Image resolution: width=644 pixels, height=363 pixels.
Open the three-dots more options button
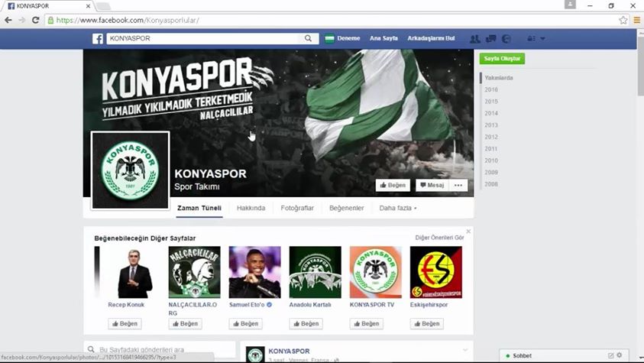[458, 185]
